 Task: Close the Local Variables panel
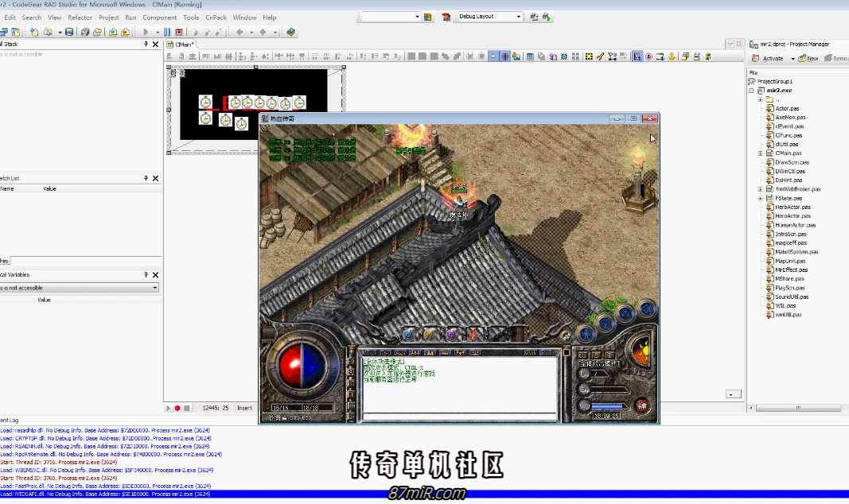click(x=156, y=275)
